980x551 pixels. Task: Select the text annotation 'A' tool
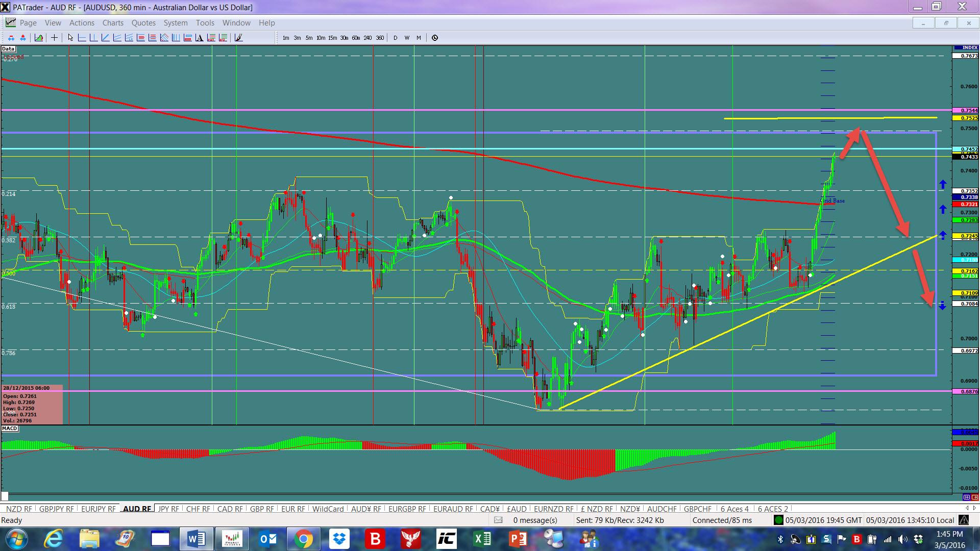point(200,38)
